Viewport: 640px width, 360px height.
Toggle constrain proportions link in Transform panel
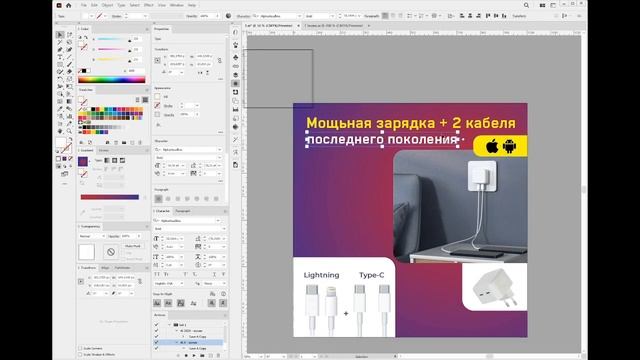[x=140, y=281]
